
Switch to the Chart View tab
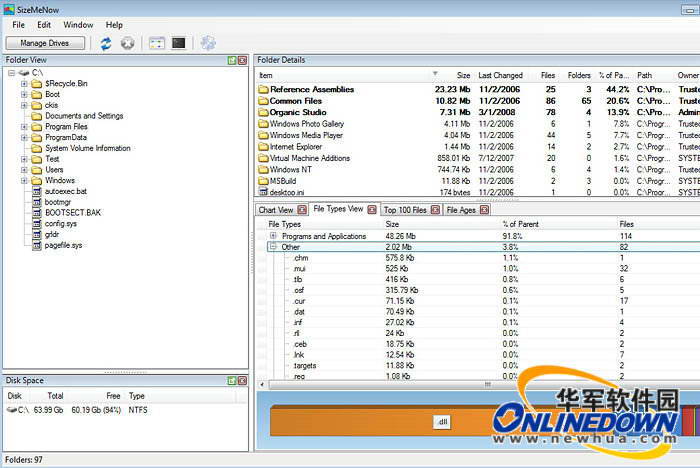coord(276,210)
